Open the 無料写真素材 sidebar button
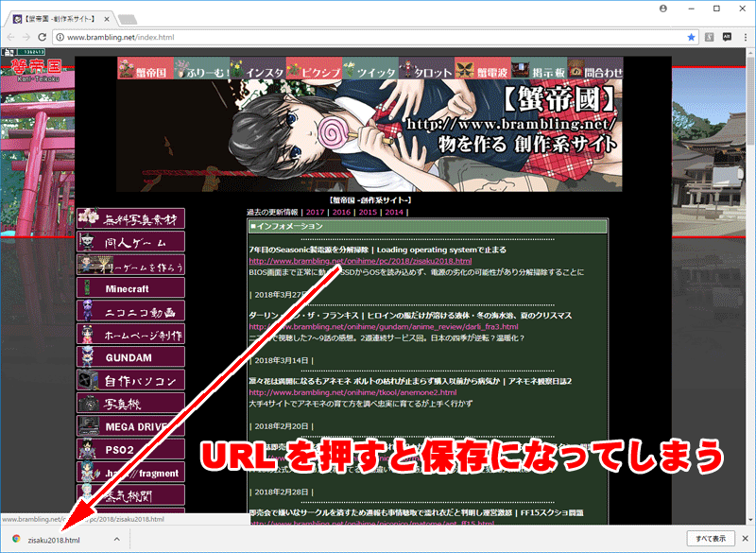This screenshot has height=553, width=756. click(130, 218)
